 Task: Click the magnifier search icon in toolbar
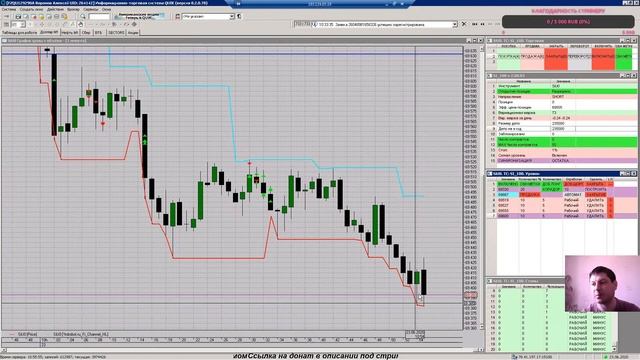point(83,16)
